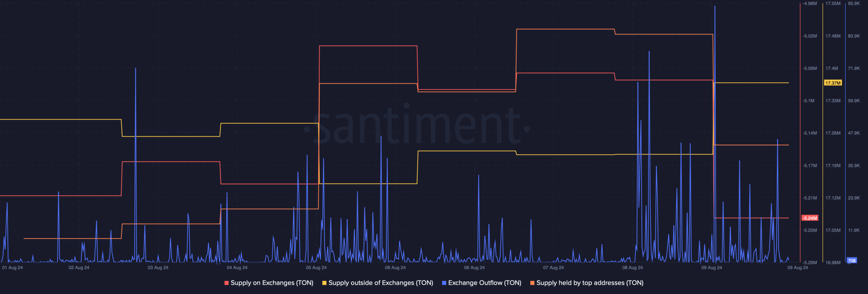Click the 03 Aug 24 date label
The image size is (868, 294).
[x=158, y=268]
